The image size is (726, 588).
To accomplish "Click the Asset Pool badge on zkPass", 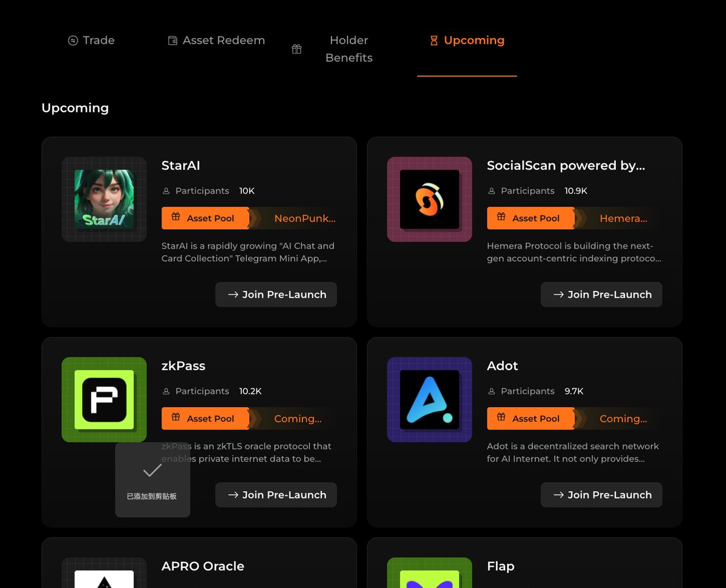I will coord(206,419).
